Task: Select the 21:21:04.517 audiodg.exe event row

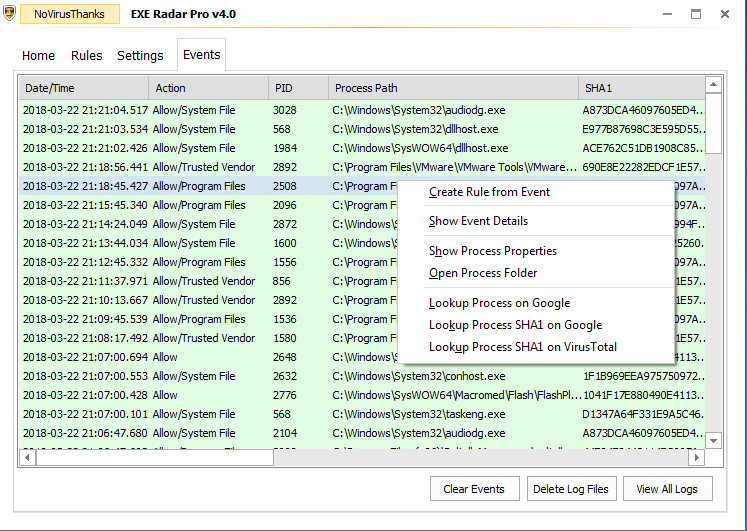Action: 362,110
